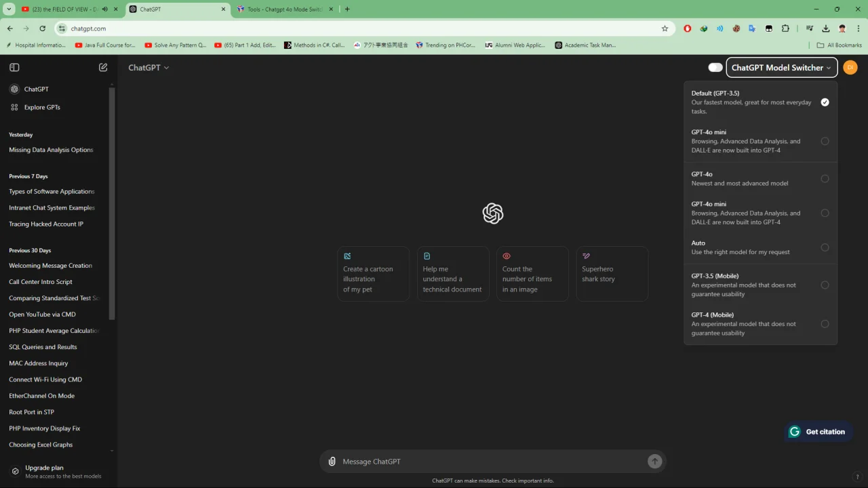868x488 pixels.
Task: Open EtherChannel On Mode chat
Action: coord(42,396)
